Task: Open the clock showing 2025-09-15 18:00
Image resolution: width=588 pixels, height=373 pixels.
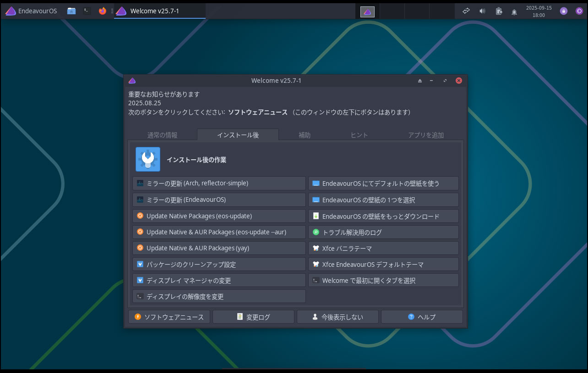Action: pyautogui.click(x=539, y=11)
